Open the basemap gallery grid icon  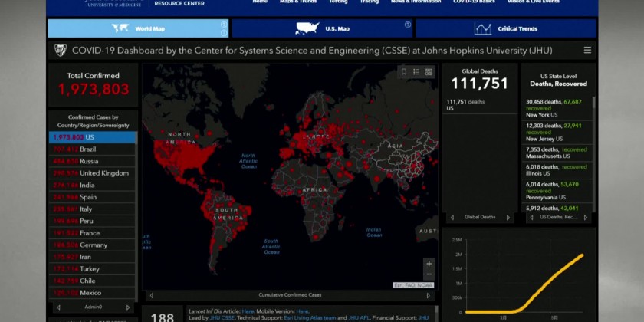(x=429, y=72)
